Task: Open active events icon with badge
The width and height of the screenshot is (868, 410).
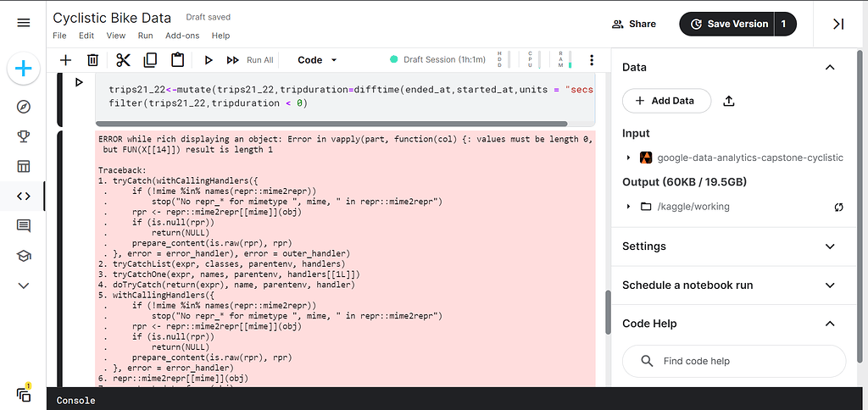Action: click(24, 393)
